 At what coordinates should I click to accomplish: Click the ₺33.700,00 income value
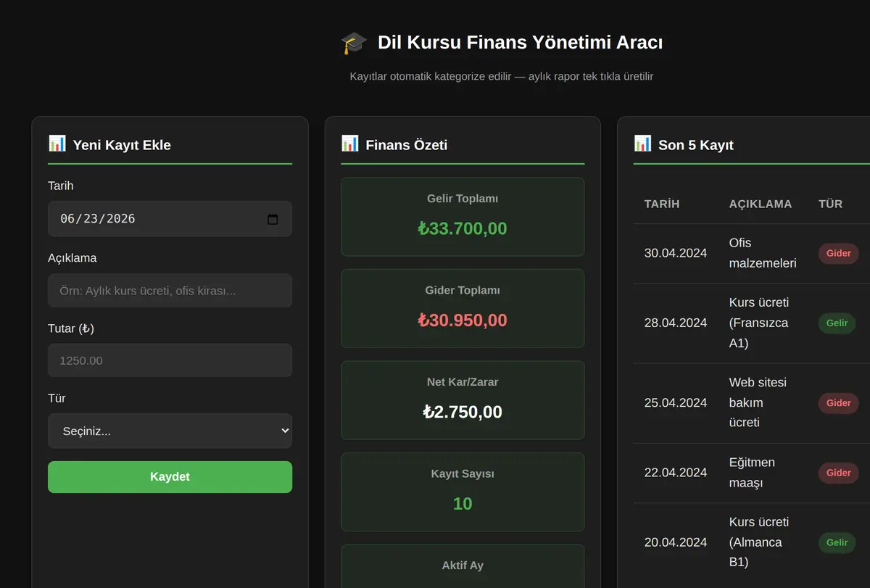pos(463,229)
